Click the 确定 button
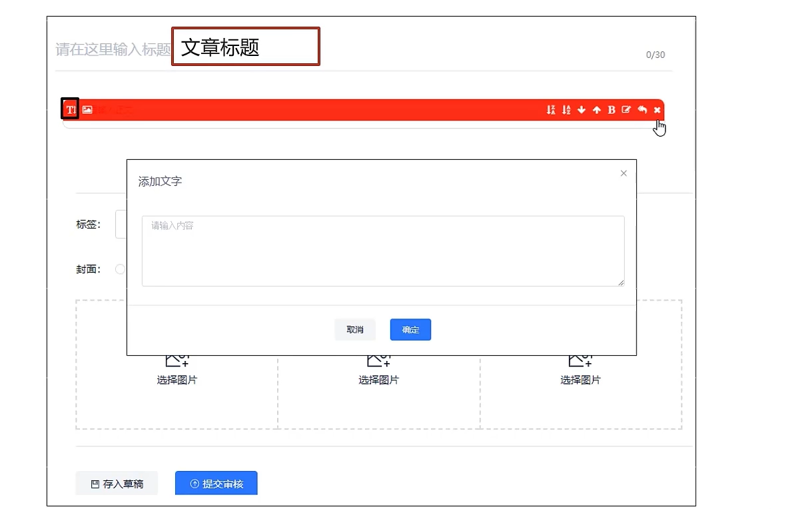This screenshot has width=812, height=509. tap(411, 330)
